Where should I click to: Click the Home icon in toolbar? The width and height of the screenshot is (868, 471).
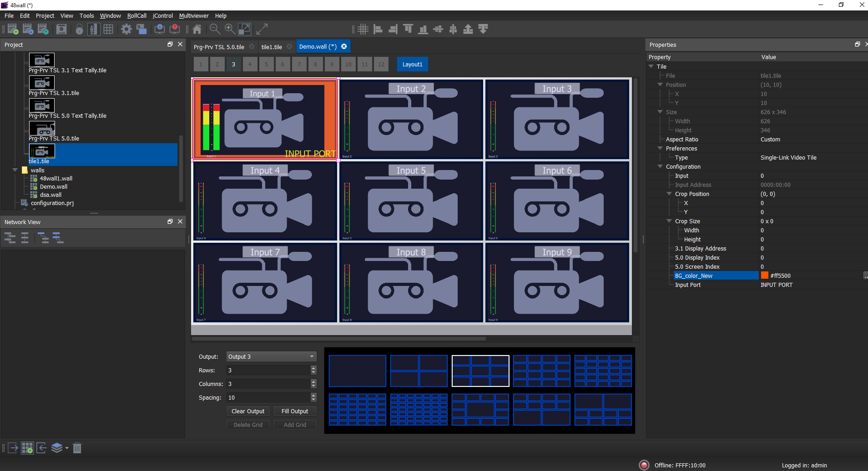[197, 29]
